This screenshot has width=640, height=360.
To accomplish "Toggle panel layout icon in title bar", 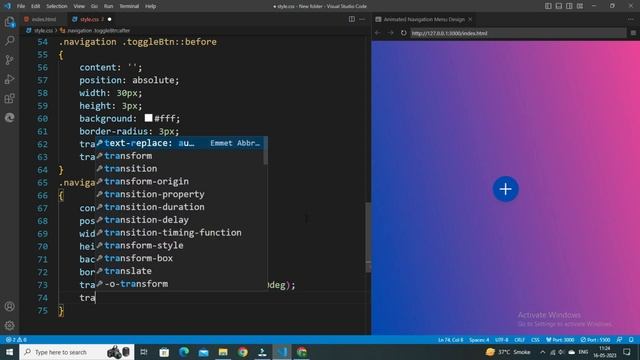I will coord(559,6).
